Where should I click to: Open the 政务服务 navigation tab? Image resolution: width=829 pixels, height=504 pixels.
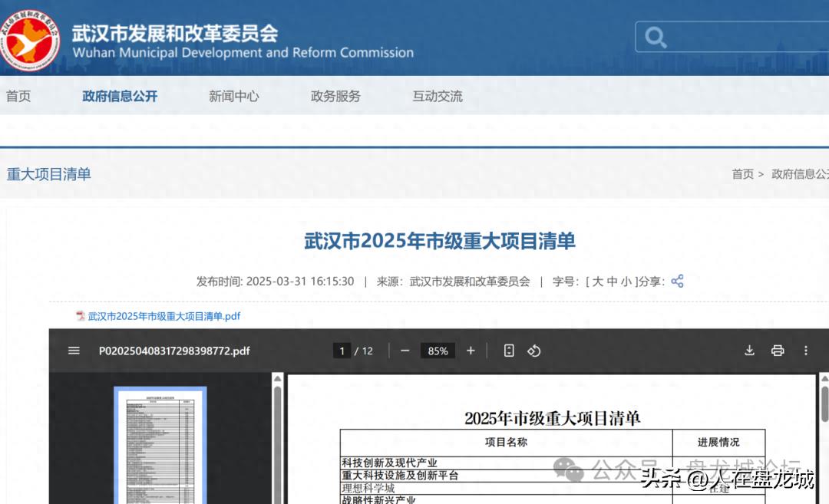pyautogui.click(x=335, y=96)
